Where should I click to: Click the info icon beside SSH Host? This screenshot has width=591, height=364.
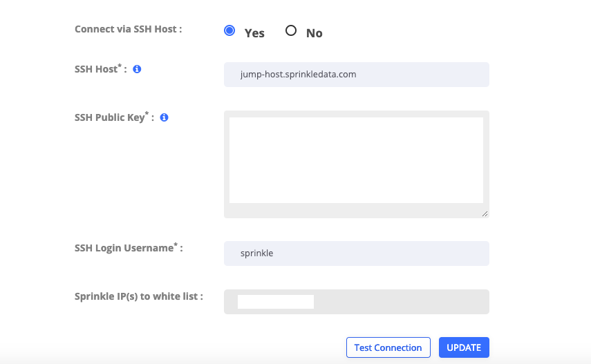pyautogui.click(x=137, y=69)
